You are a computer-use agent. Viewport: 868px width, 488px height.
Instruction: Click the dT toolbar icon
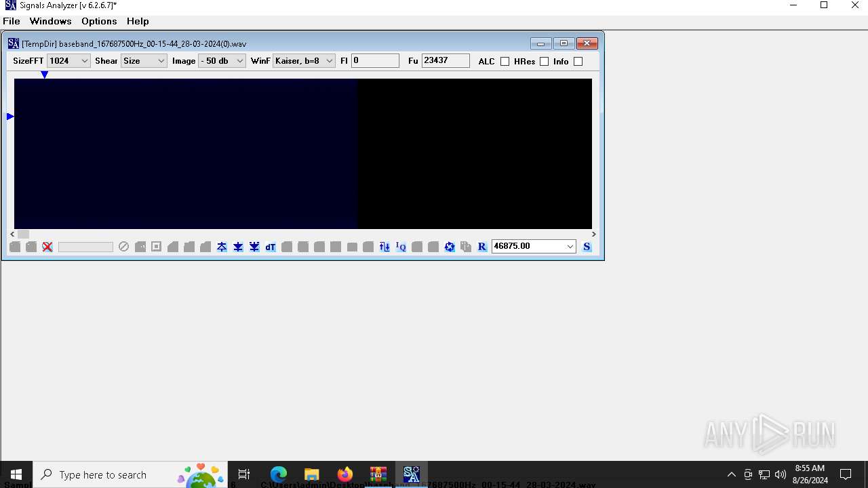(x=271, y=247)
